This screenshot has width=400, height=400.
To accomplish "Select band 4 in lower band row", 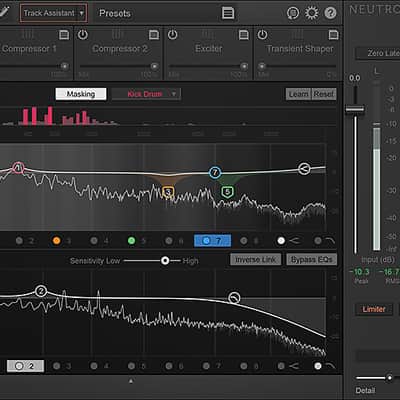I will pos(100,366).
